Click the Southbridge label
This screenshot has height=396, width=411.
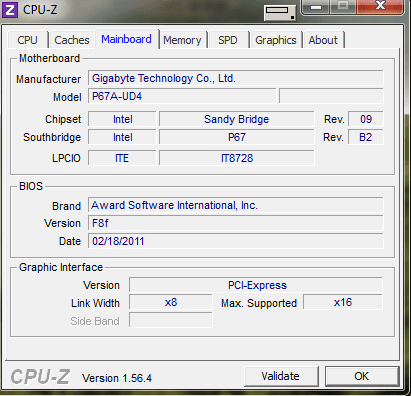click(x=52, y=137)
